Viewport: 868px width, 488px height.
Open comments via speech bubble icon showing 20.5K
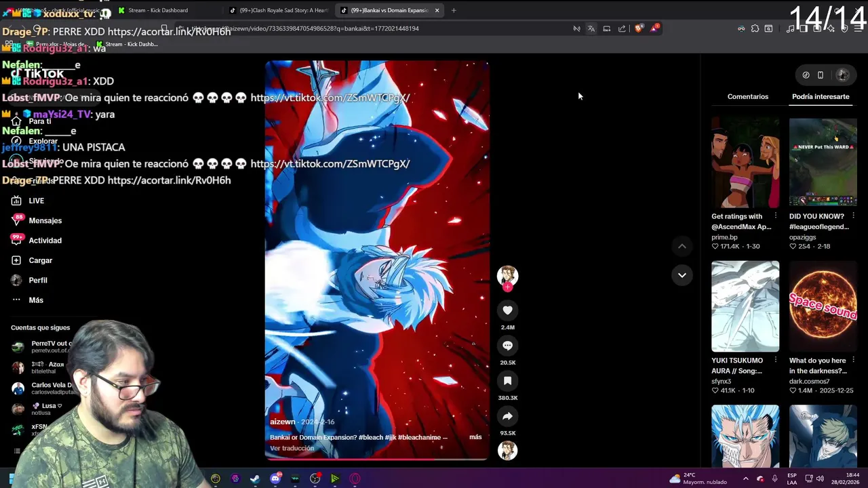click(507, 345)
